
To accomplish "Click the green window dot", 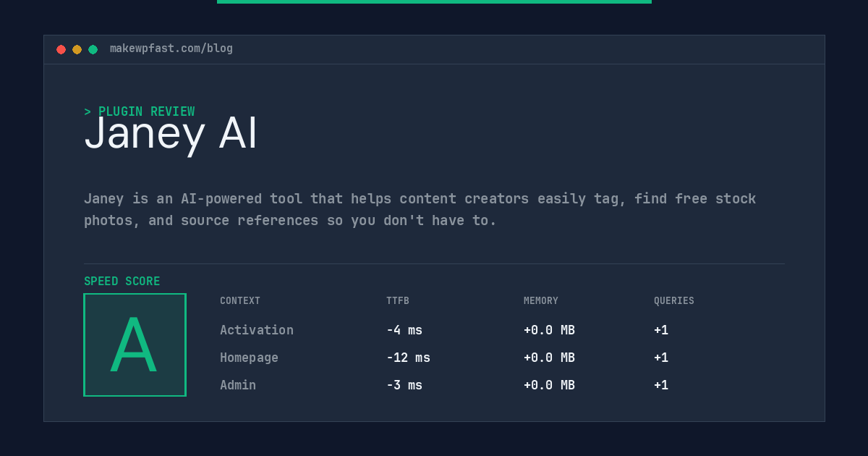I will 93,49.
